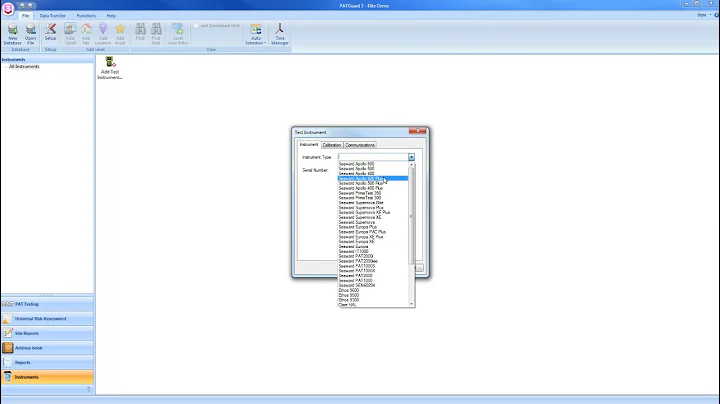This screenshot has width=720, height=404.
Task: Click the Add Asset star icon
Action: click(120, 34)
